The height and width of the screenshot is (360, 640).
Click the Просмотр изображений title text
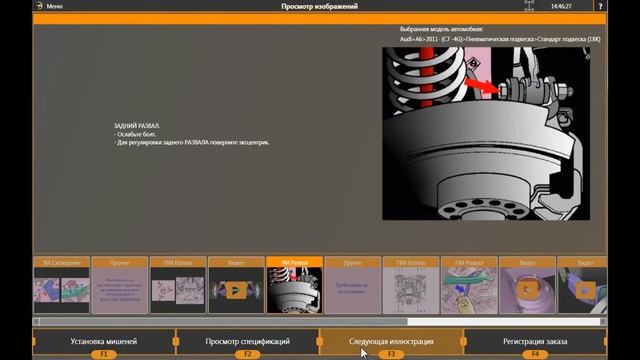tap(320, 6)
